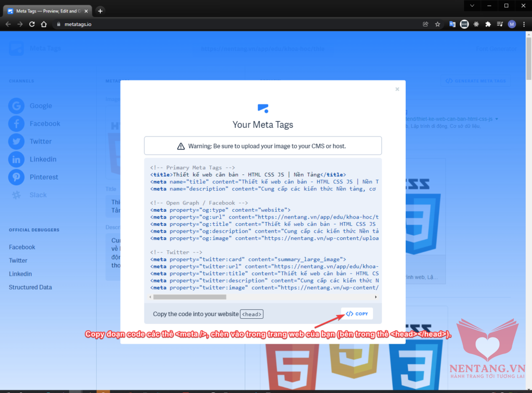Screen dimensions: 532x393
Task: Open the Chrome three-dot menu
Action: [524, 24]
